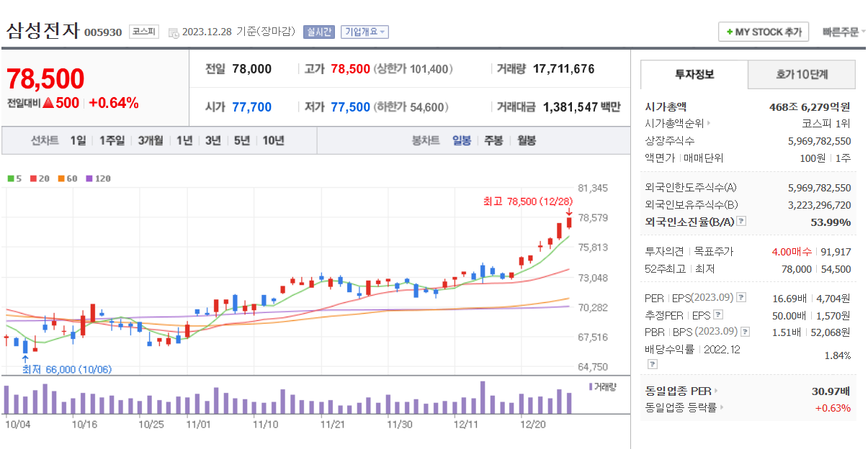Screen dimensions: 868x449
Task: Click the 전일 value 78,000
Action: tap(251, 69)
